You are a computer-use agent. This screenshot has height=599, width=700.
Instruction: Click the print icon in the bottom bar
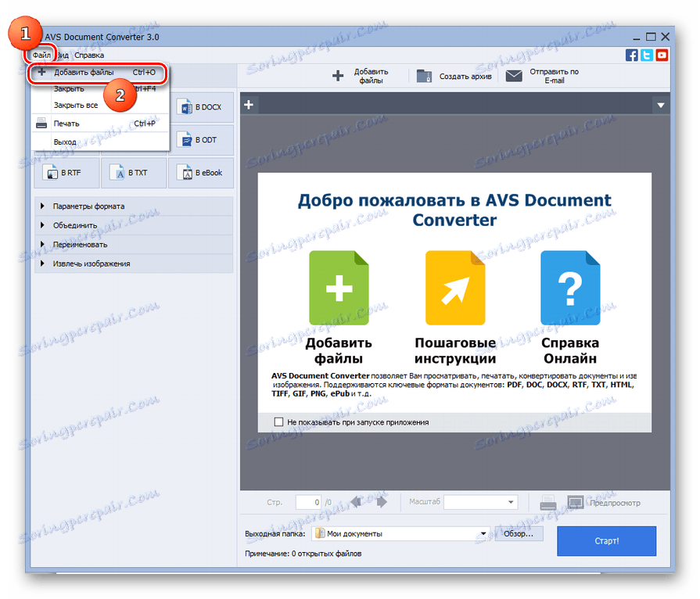tap(547, 503)
